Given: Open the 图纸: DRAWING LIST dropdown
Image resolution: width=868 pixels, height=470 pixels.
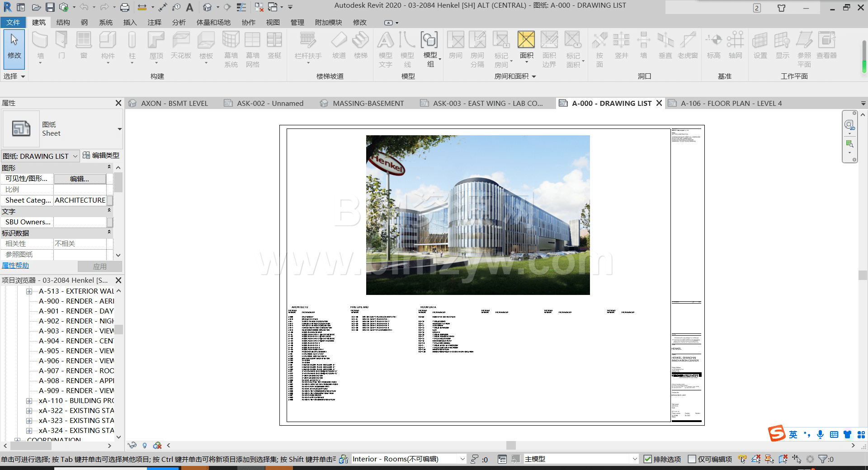Looking at the screenshot, I should pyautogui.click(x=40, y=156).
